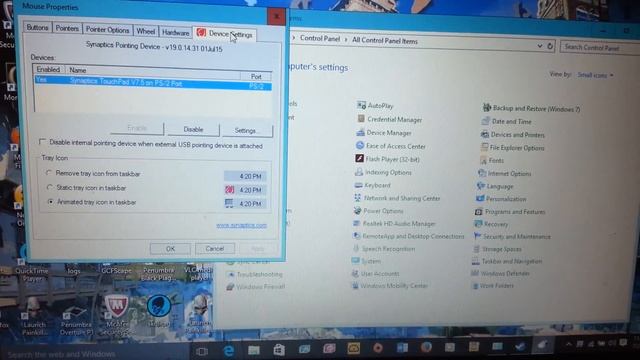Open Devices and Printers
640x360 pixels.
coord(513,134)
